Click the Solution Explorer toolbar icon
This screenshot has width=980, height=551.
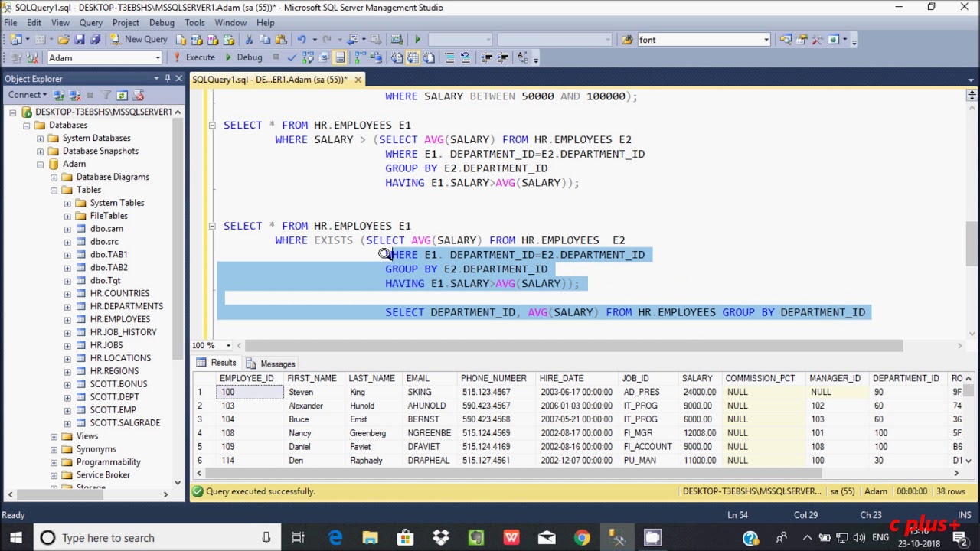point(786,40)
